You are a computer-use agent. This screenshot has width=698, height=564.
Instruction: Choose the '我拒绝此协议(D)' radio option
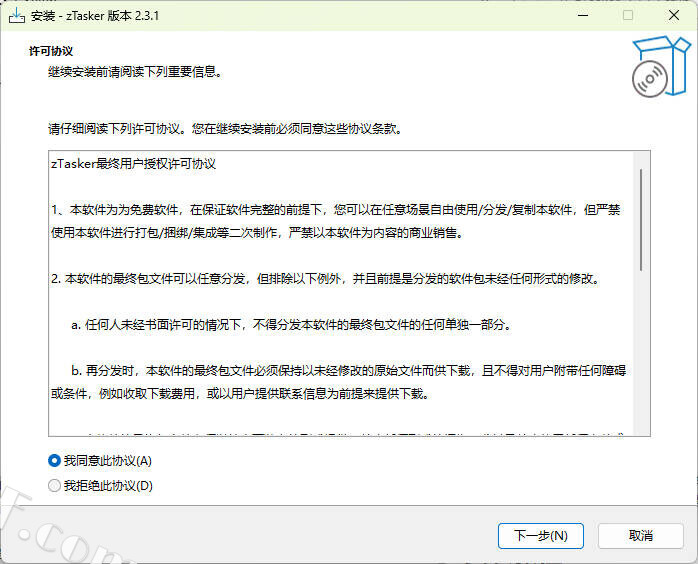[x=100, y=486]
